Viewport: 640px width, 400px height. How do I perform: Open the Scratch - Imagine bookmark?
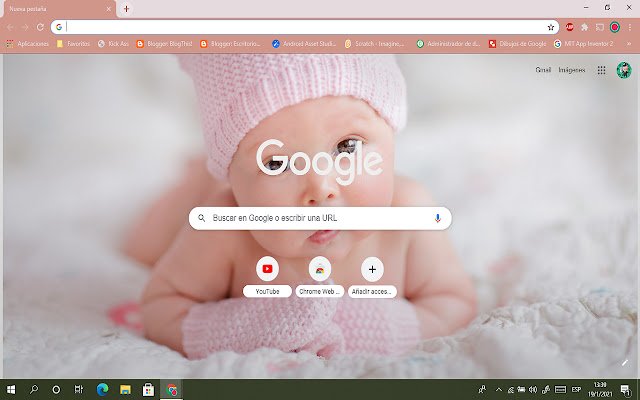[x=374, y=44]
